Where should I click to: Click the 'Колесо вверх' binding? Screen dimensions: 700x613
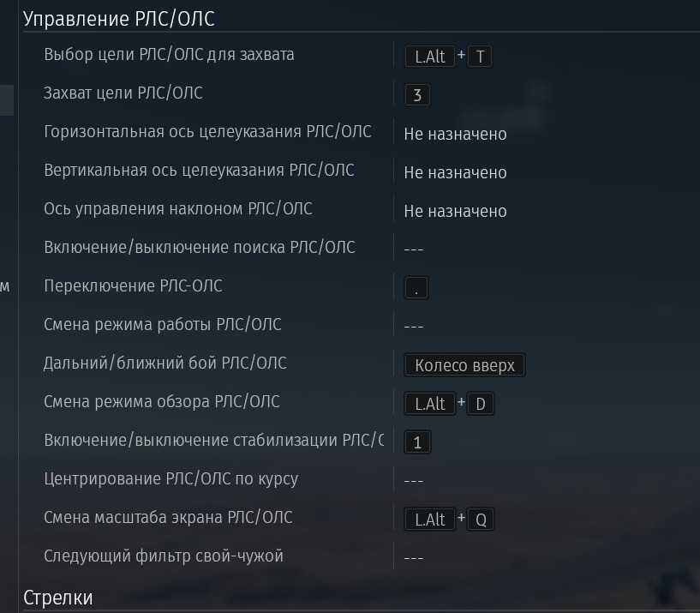click(464, 365)
